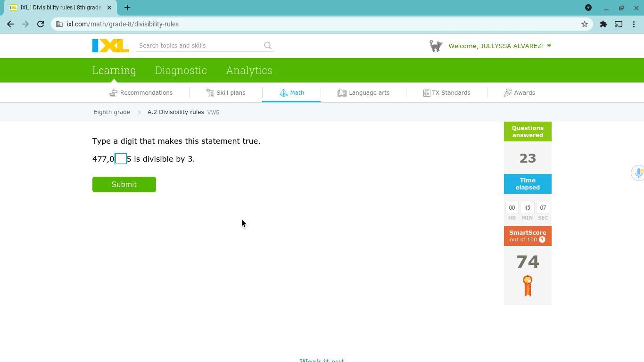Screen dimensions: 644x362
Task: Click the cat avatar icon
Action: click(436, 46)
